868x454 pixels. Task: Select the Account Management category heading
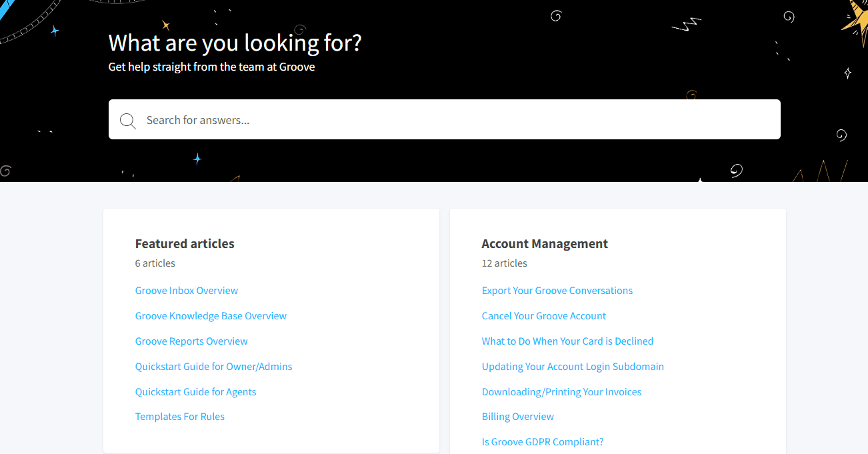545,244
